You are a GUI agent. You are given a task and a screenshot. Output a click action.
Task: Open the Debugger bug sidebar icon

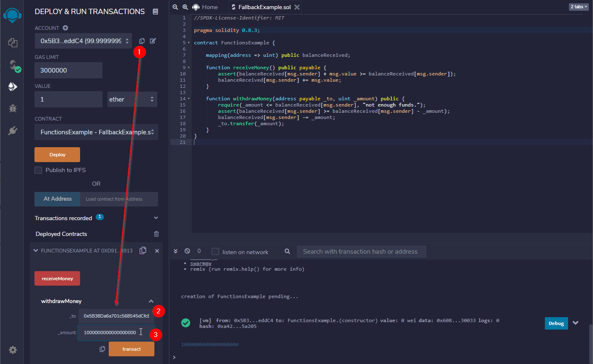click(12, 108)
